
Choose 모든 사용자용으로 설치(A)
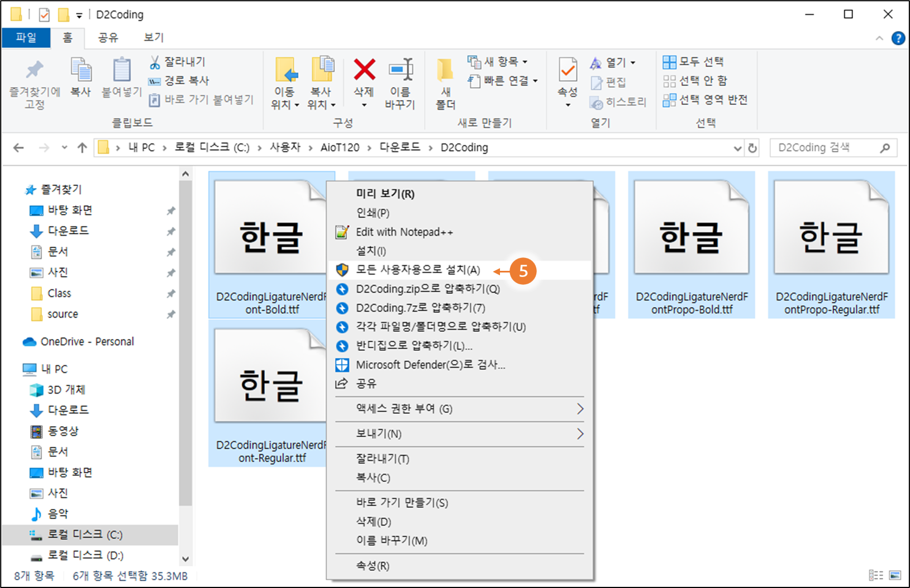pos(460,270)
